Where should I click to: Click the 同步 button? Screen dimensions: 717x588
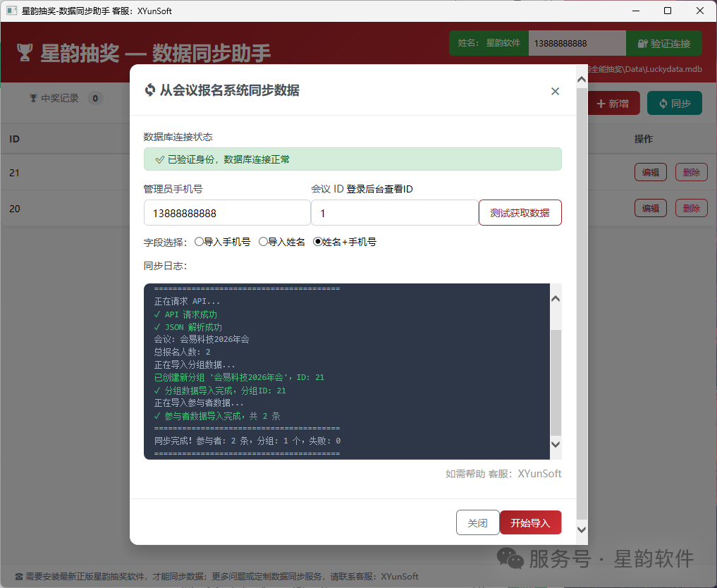click(x=675, y=104)
